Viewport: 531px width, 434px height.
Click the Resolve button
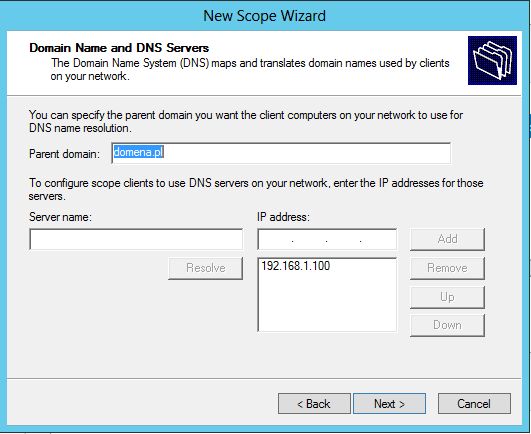(206, 268)
